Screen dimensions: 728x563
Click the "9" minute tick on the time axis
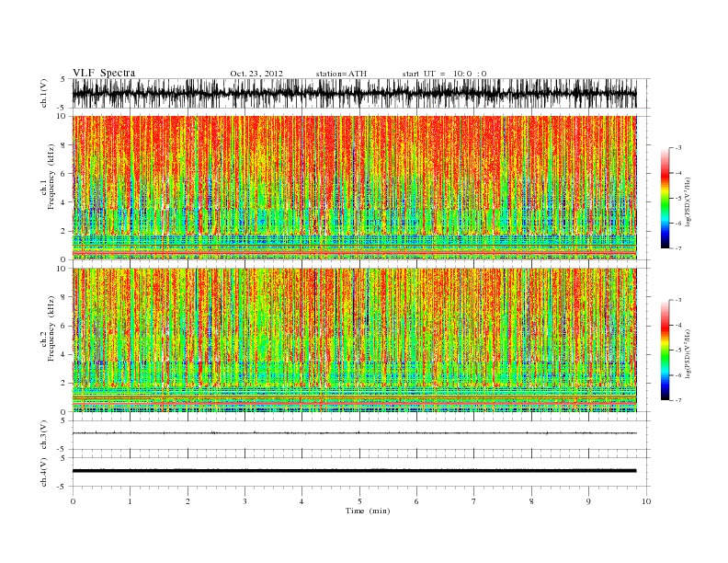pyautogui.click(x=588, y=501)
